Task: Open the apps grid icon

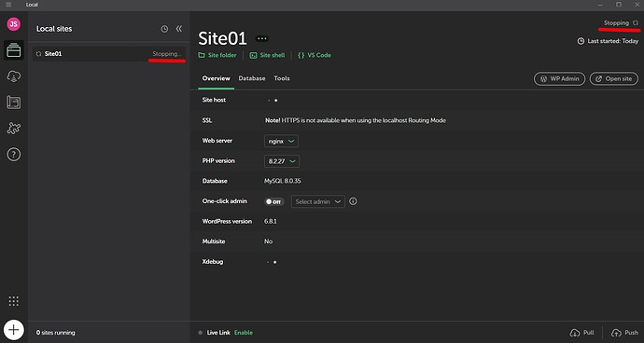Action: coord(14,301)
